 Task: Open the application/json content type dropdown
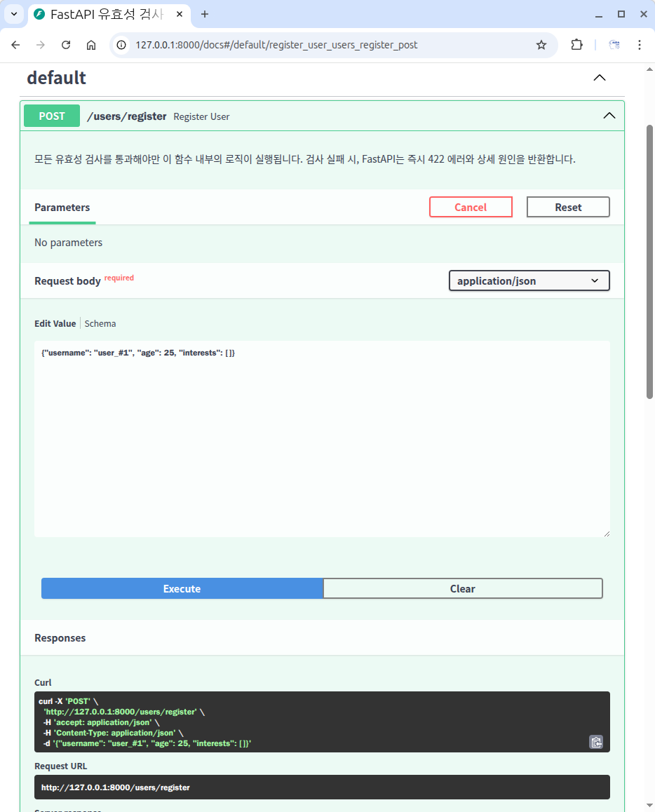click(x=529, y=280)
